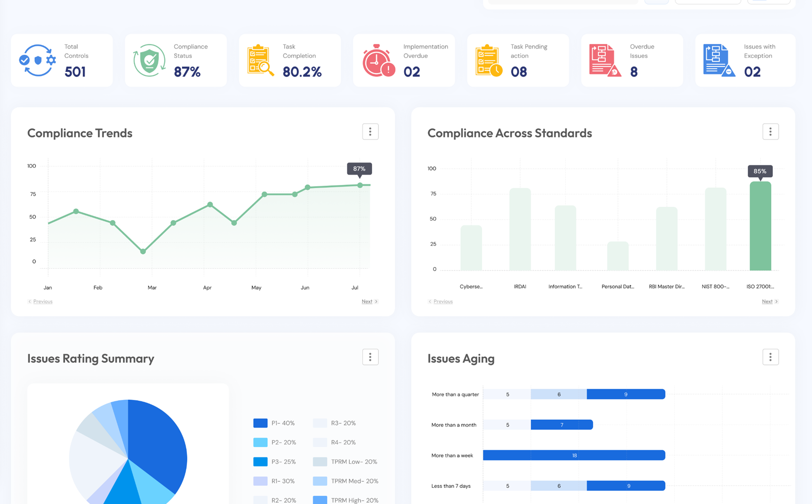The height and width of the screenshot is (504, 812).
Task: Click the P2- 20% legend swatch
Action: click(x=260, y=443)
